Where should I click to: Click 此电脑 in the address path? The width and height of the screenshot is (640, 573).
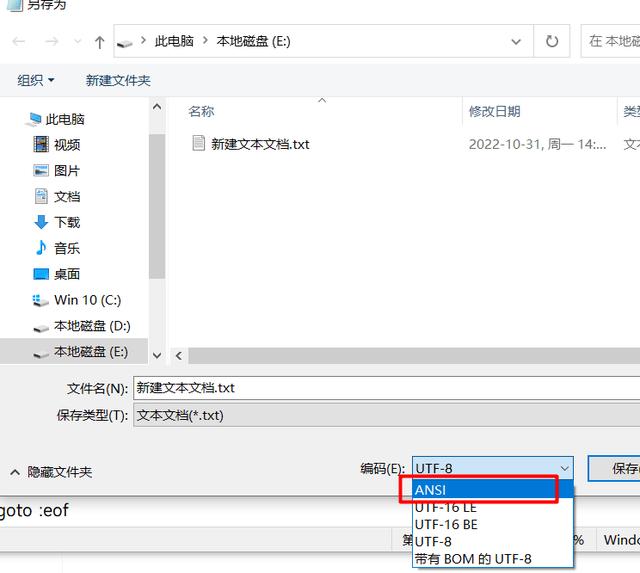click(174, 41)
